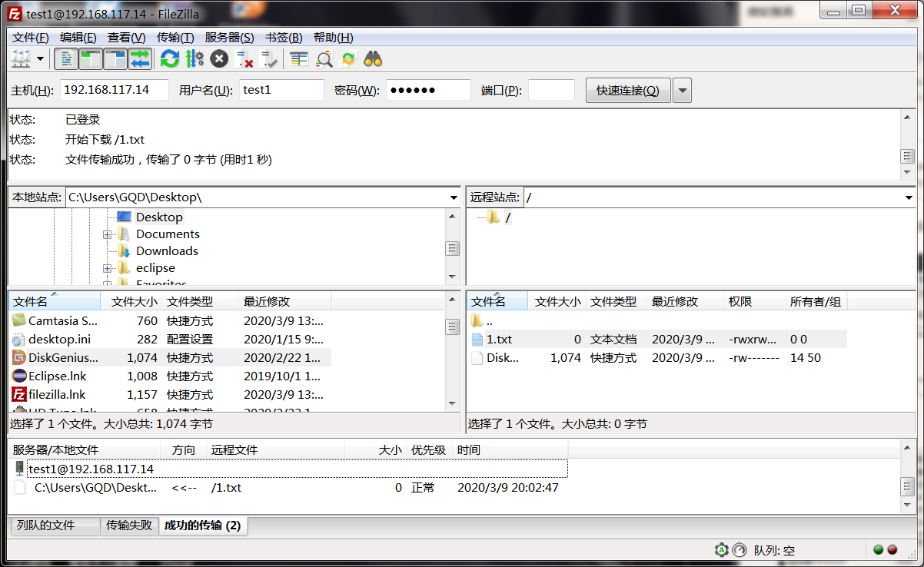Viewport: 924px width, 567px height.
Task: Open the 远程站点 path dropdown
Action: (x=909, y=197)
